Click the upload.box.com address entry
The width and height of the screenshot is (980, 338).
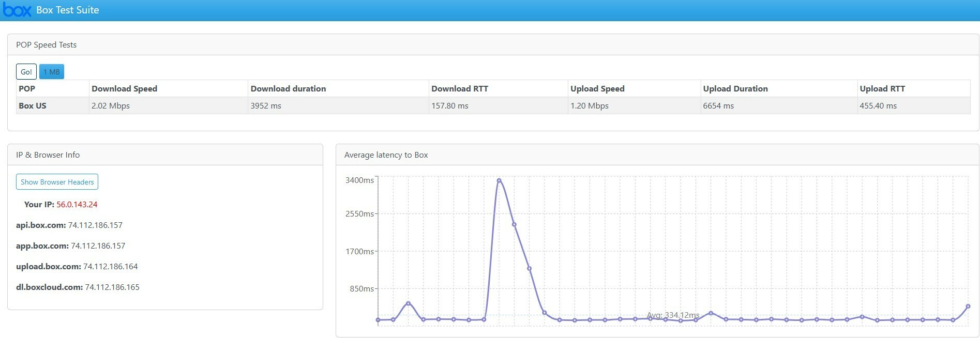coord(77,266)
